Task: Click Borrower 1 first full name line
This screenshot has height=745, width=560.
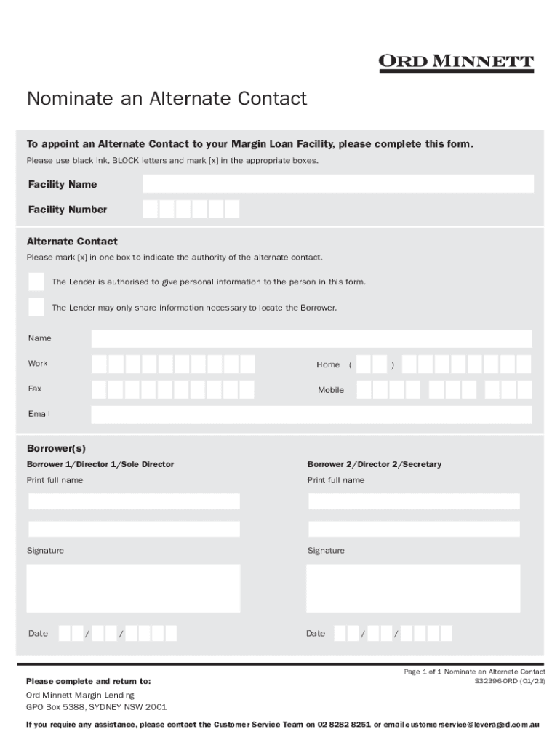Action: point(134,501)
